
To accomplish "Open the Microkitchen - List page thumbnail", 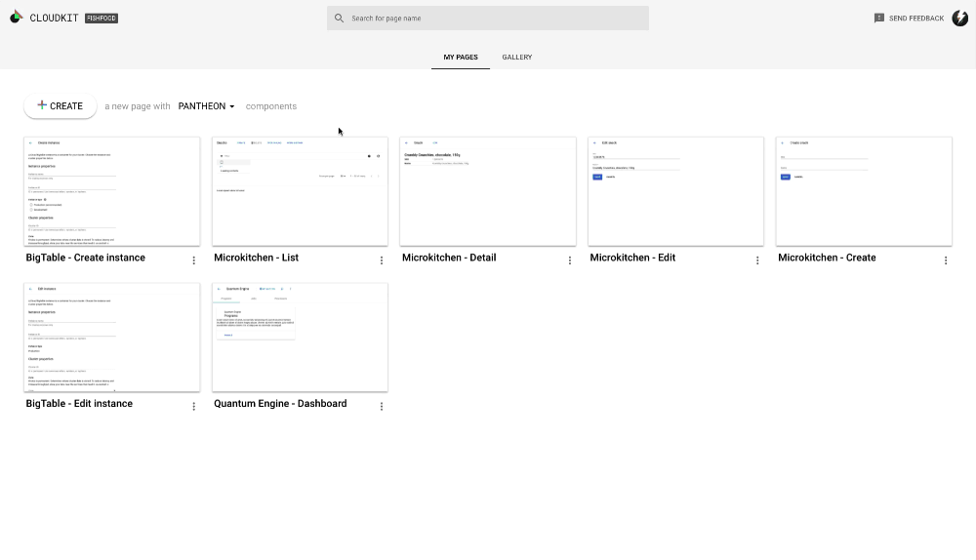I will point(300,191).
